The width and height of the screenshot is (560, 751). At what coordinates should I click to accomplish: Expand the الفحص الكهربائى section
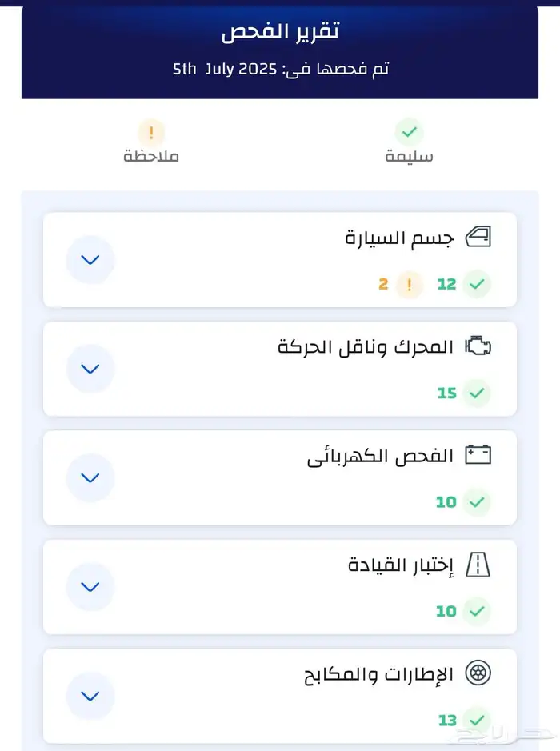pos(90,477)
